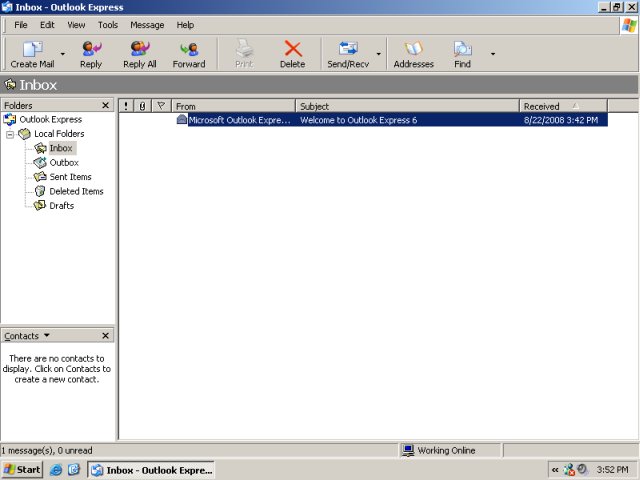Click the Reply All toolbar button
This screenshot has height=480, width=640.
coord(140,54)
